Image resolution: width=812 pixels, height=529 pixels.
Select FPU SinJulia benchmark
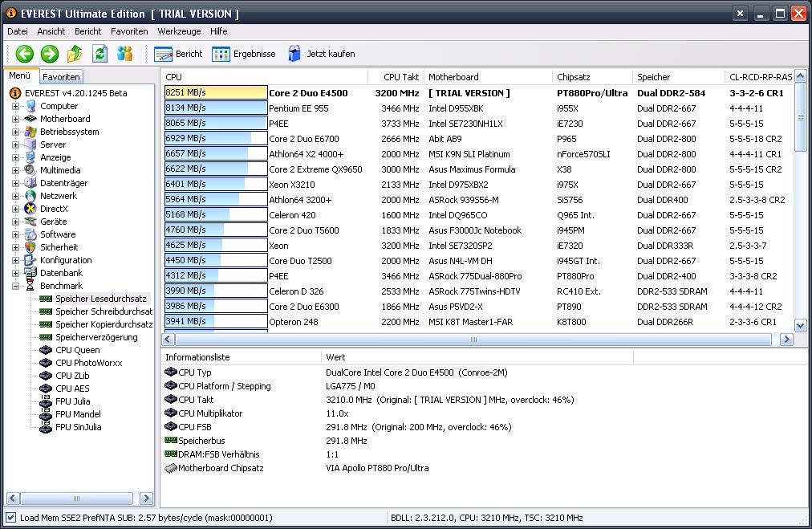[x=78, y=427]
